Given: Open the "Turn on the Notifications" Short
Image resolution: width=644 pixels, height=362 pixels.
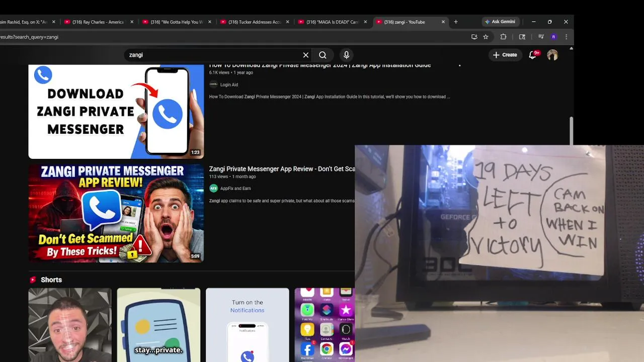Looking at the screenshot, I should click(x=247, y=325).
